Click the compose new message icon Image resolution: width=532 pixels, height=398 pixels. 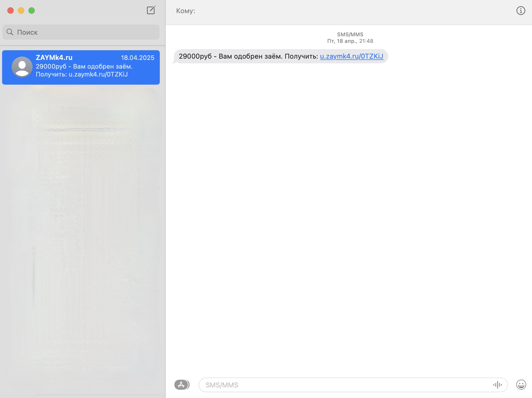coord(151,10)
